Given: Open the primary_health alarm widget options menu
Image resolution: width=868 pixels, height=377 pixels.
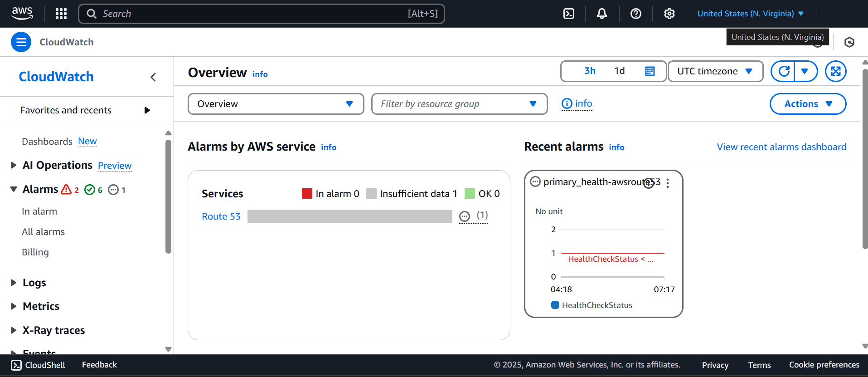Looking at the screenshot, I should (668, 183).
